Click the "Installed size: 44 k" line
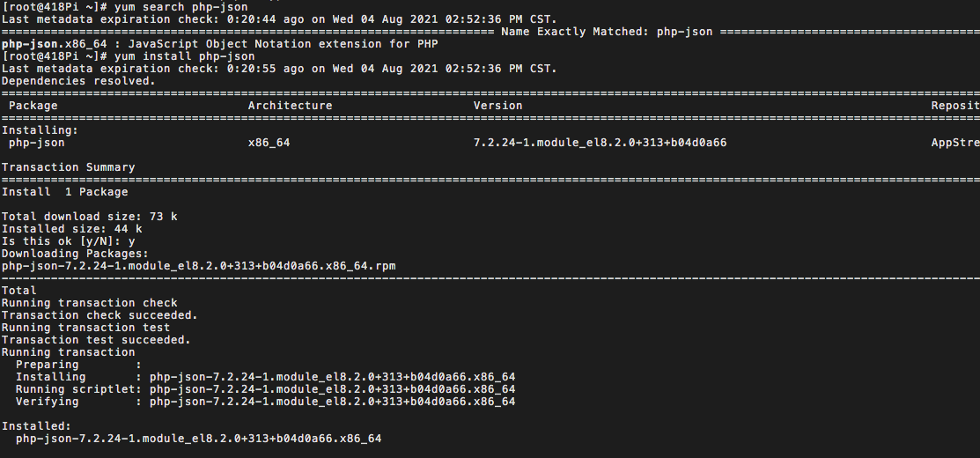 [72, 229]
